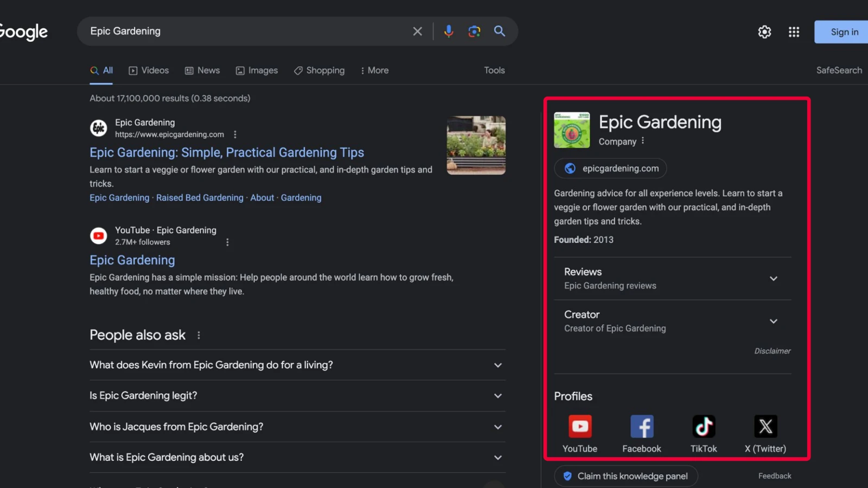Open the Tools menu
Screen dimensions: 868x488
494,70
